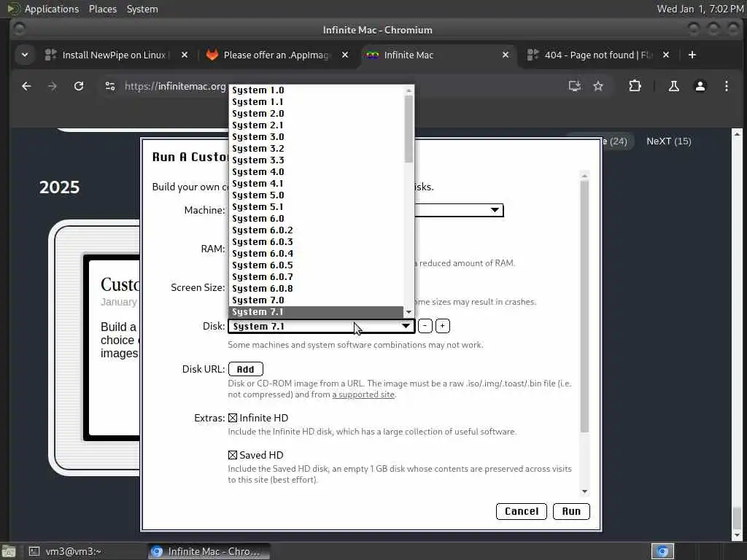Bookmark this page with the star icon
Screen dimensions: 747x560
pyautogui.click(x=598, y=86)
